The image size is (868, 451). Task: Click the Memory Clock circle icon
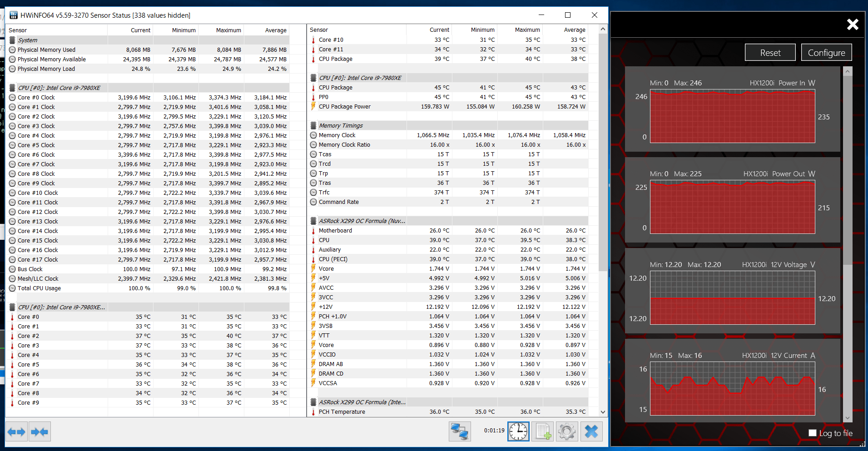point(313,135)
